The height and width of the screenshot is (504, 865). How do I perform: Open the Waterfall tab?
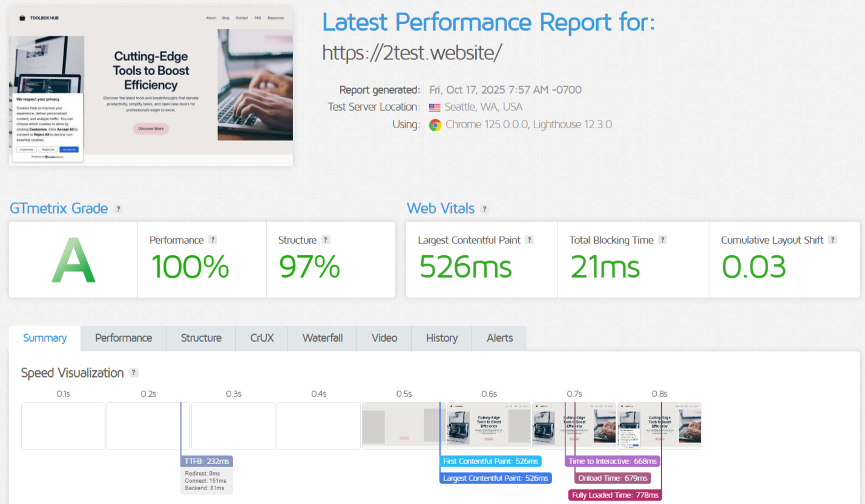coord(323,338)
